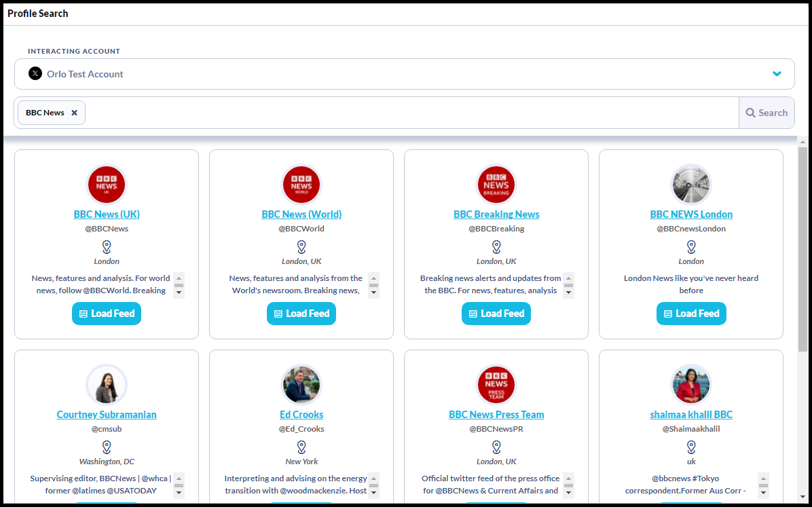Click location pin on BBC News Press Team card

click(496, 447)
